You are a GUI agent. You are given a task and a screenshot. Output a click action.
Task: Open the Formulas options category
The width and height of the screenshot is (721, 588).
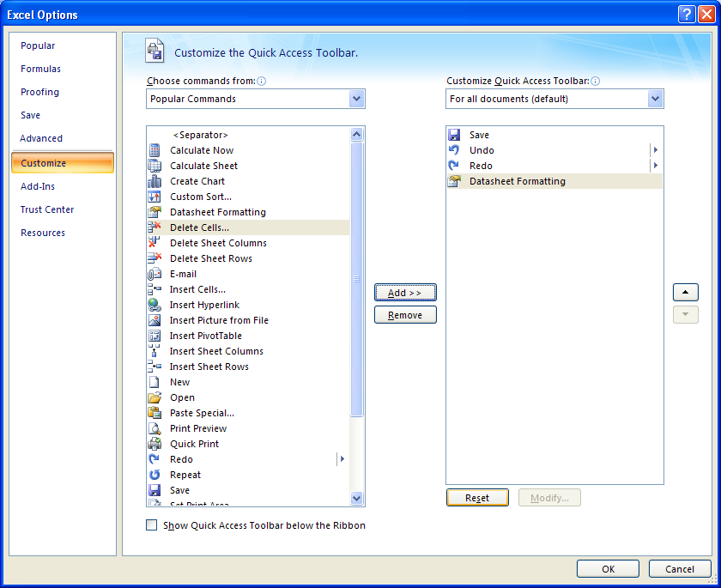point(40,69)
